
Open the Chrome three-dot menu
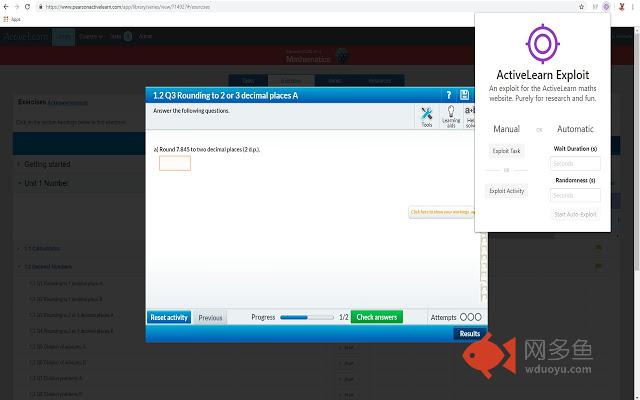tap(633, 7)
